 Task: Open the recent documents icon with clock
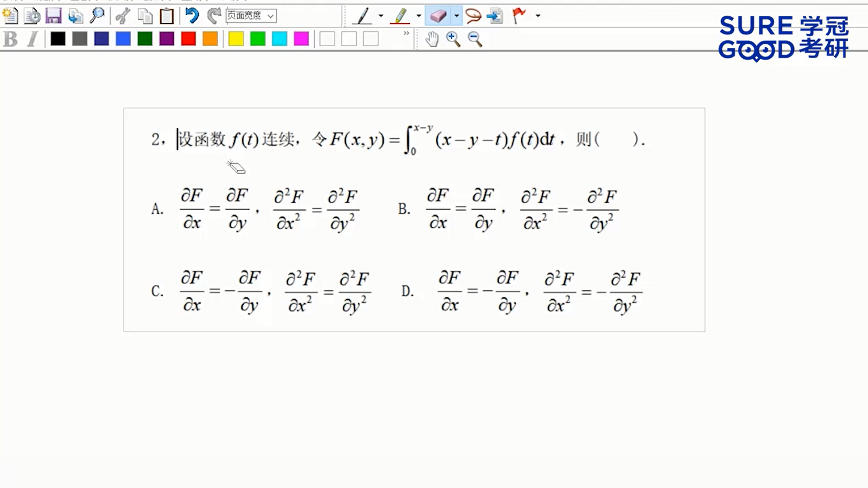pos(32,16)
